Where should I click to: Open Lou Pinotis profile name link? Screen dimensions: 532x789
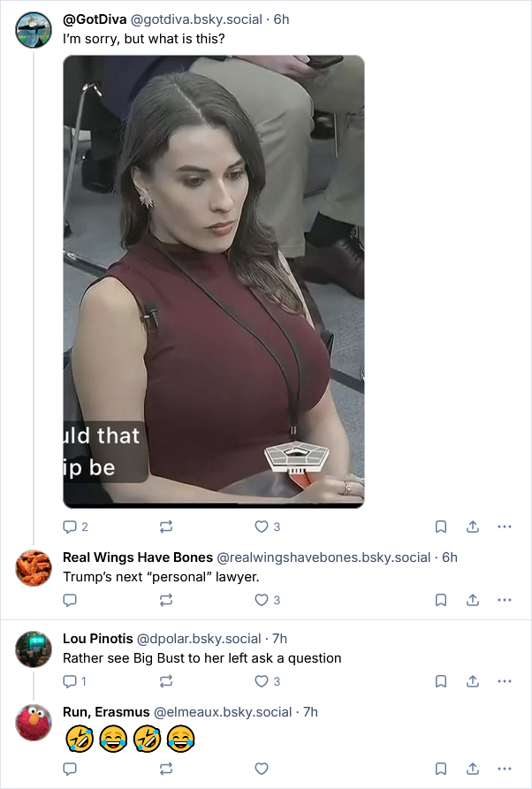click(x=98, y=638)
